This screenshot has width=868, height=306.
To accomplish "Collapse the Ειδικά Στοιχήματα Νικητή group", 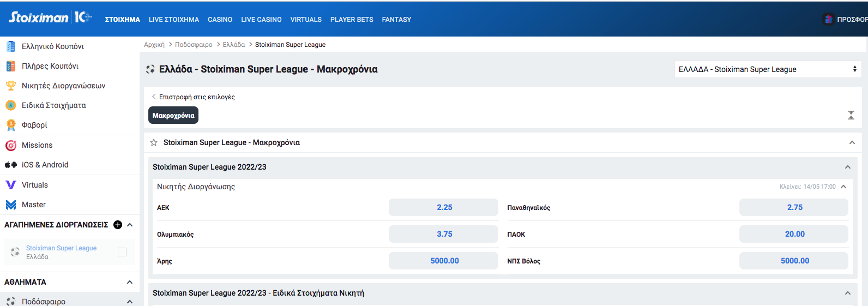I will point(848,293).
